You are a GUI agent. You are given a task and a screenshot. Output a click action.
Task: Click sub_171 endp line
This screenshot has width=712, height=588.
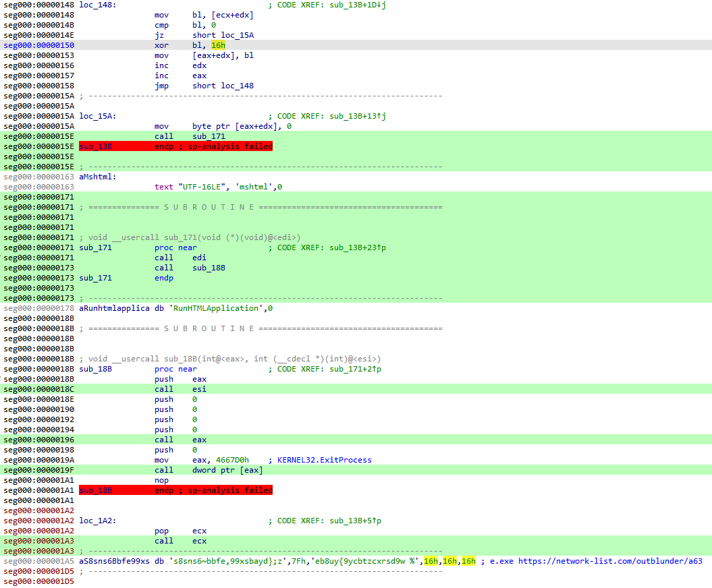(x=126, y=278)
